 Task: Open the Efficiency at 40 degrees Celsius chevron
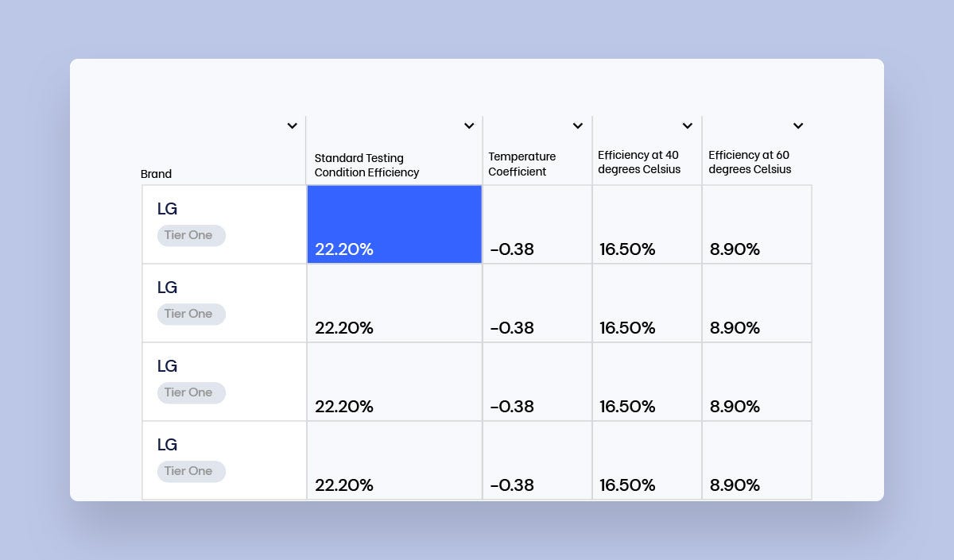tap(688, 126)
